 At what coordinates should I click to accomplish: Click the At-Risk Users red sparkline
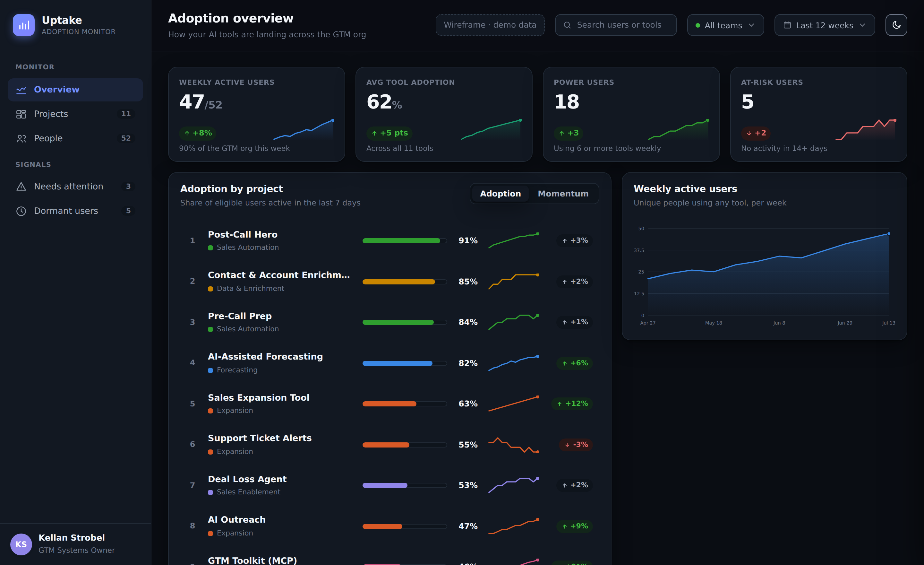(x=866, y=129)
